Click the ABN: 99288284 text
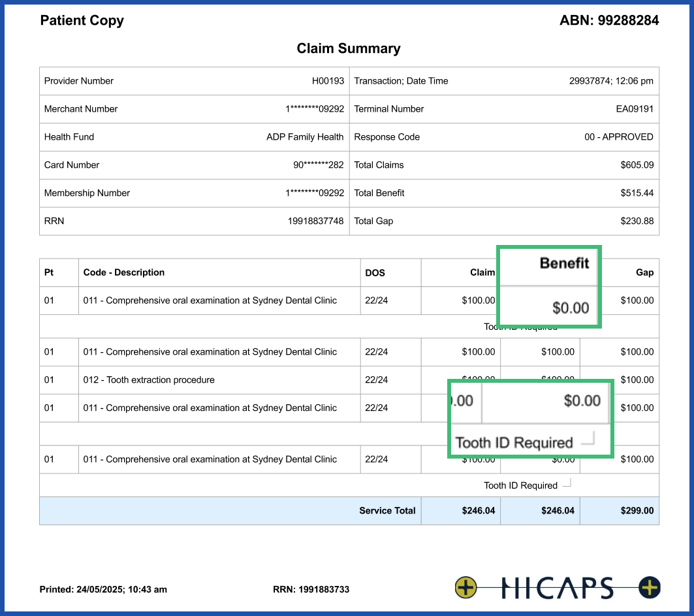694x616 pixels. pyautogui.click(x=609, y=20)
